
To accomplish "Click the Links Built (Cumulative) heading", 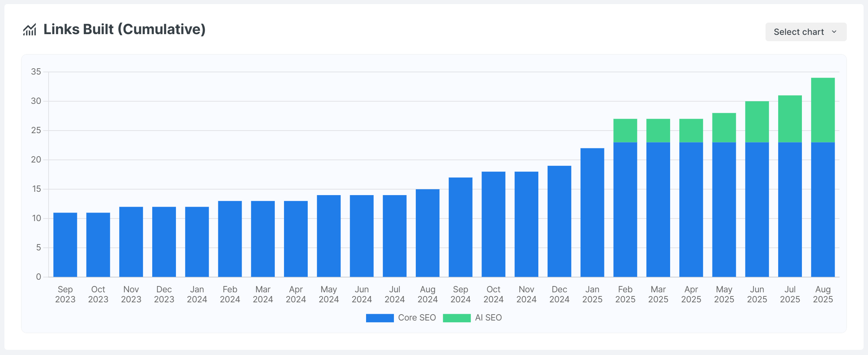I will pyautogui.click(x=124, y=30).
